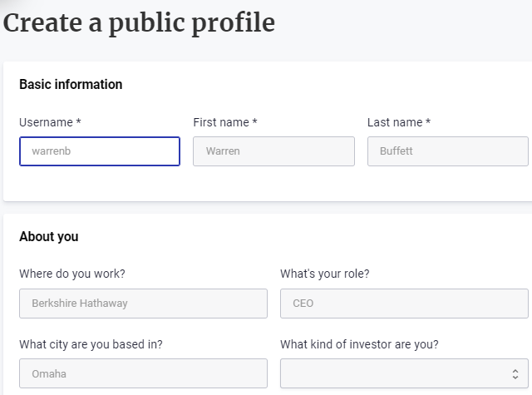This screenshot has height=395, width=532.
Task: Click the up-down chevron icon in investor select
Action: [515, 374]
